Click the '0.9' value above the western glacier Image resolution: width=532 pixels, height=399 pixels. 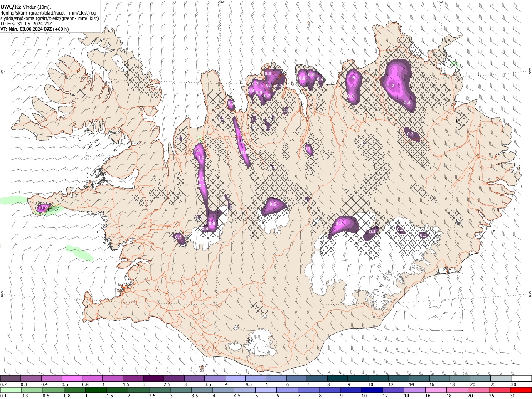pyautogui.click(x=212, y=224)
